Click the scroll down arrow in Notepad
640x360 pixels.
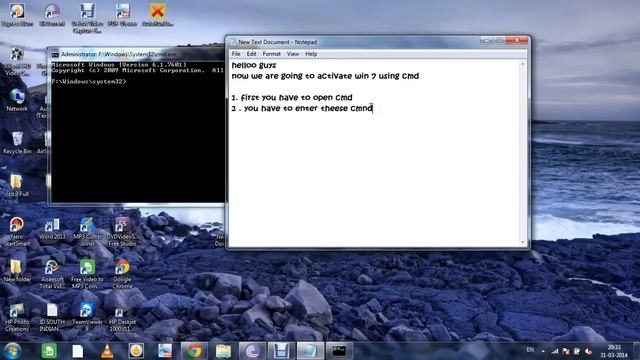[523, 242]
